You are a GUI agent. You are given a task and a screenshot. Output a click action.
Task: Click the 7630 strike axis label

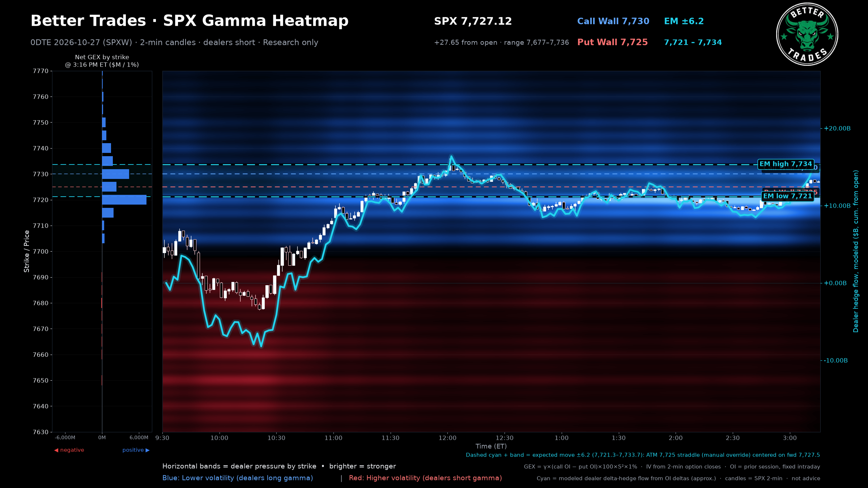[41, 432]
